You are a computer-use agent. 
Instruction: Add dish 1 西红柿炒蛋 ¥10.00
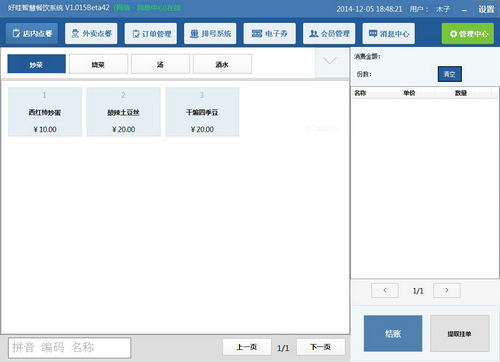pos(45,112)
